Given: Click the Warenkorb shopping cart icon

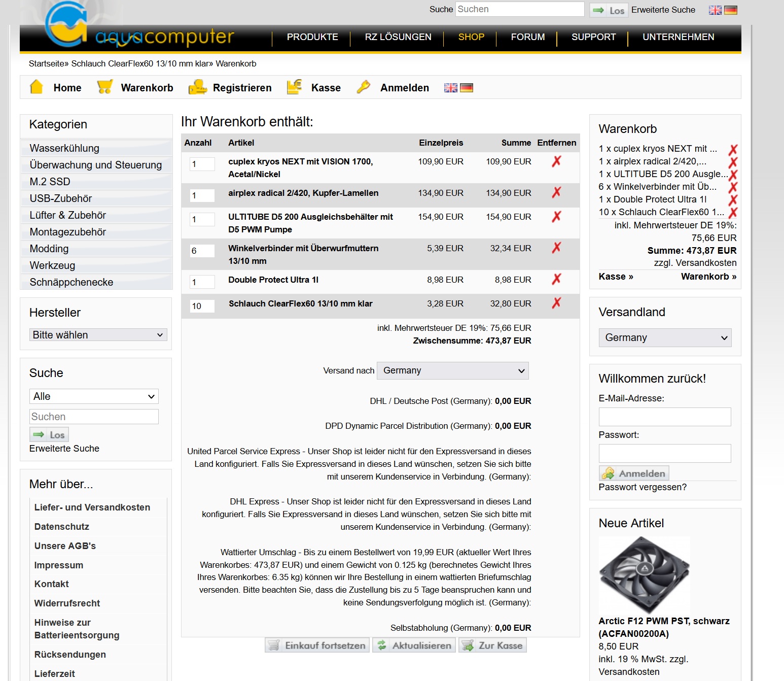Looking at the screenshot, I should [x=104, y=87].
